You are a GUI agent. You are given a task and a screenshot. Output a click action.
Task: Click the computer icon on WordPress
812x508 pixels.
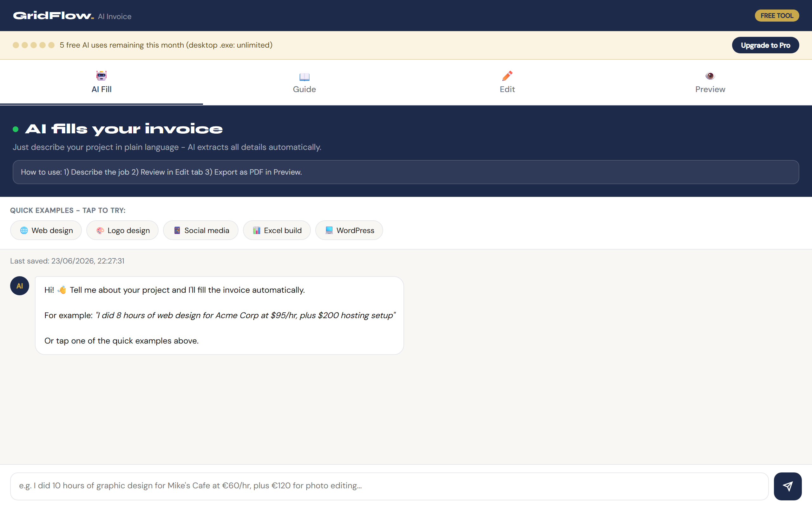pyautogui.click(x=329, y=230)
